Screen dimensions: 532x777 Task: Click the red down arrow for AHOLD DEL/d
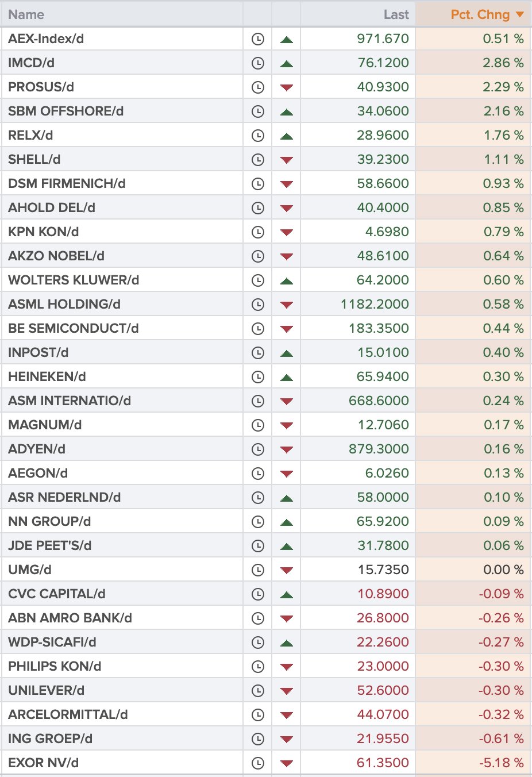click(287, 209)
